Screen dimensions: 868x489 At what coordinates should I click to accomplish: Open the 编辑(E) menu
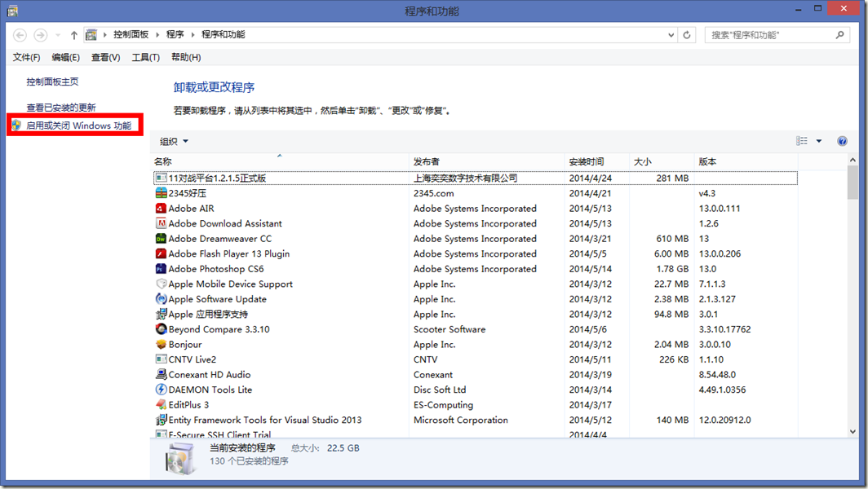[66, 57]
